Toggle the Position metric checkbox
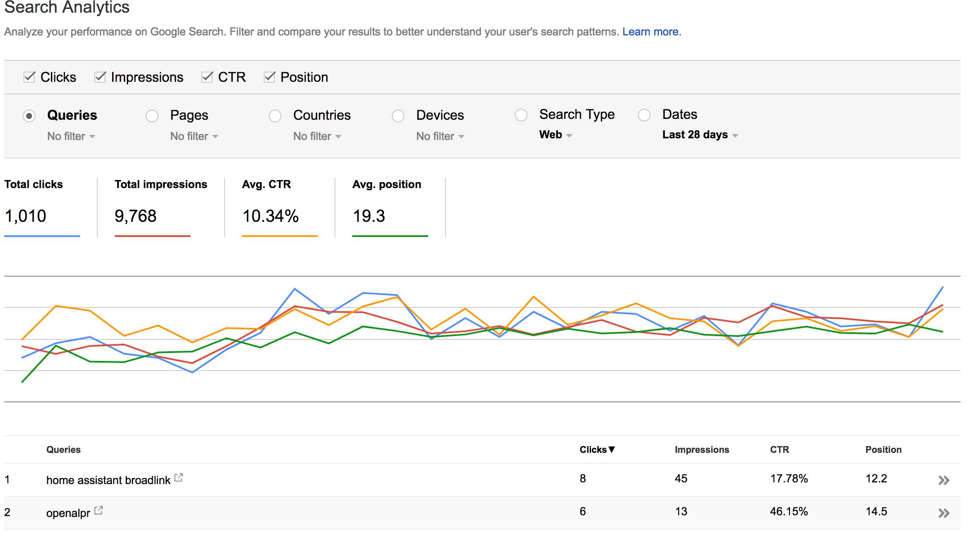Viewport: 980px width, 533px height. pyautogui.click(x=269, y=77)
